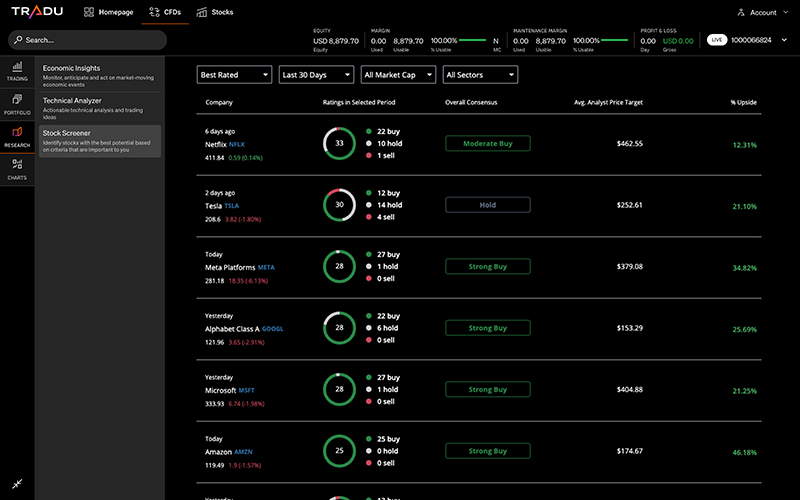Viewport: 800px width, 500px height.
Task: Click Amazon upside 46.18%
Action: 744,452
